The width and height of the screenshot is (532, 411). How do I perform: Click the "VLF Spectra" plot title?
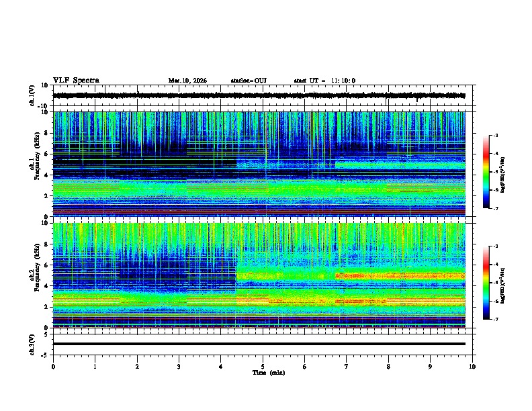tap(76, 81)
